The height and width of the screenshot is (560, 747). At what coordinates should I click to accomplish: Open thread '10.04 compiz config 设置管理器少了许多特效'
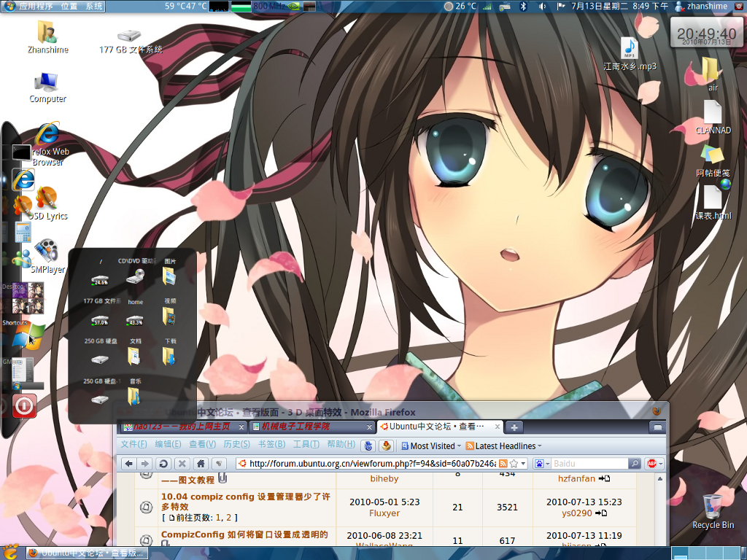(x=246, y=502)
